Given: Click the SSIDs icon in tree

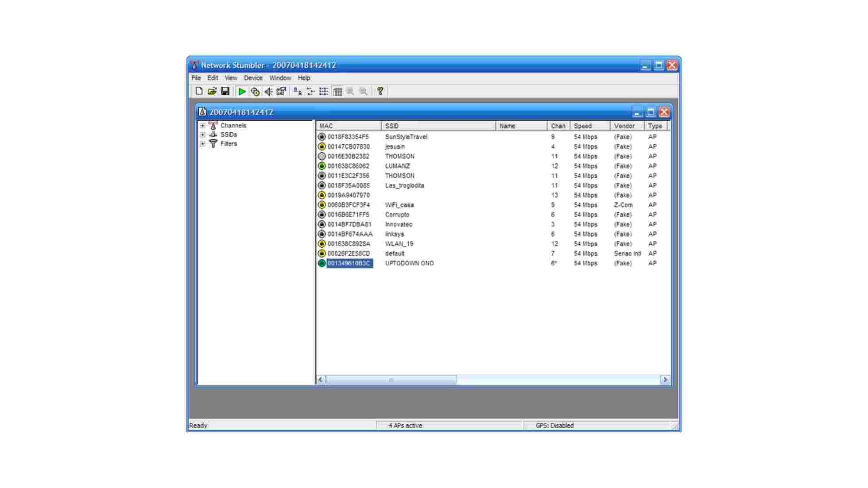Looking at the screenshot, I should 213,134.
